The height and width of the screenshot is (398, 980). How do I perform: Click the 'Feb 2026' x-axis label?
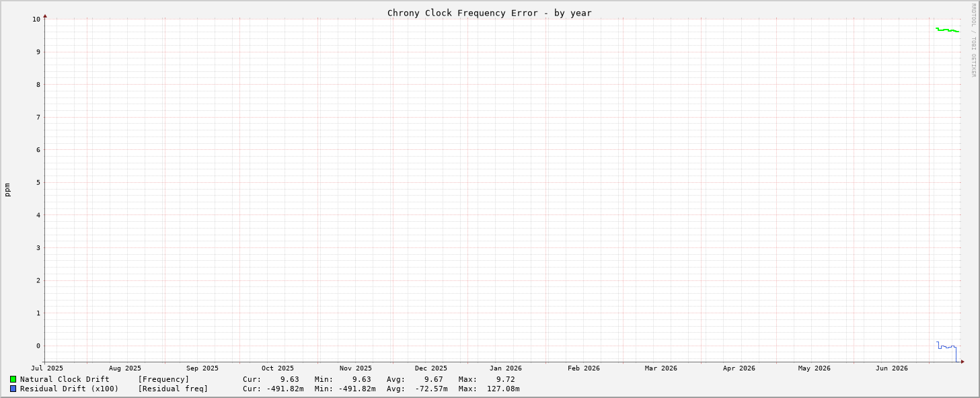pyautogui.click(x=584, y=368)
